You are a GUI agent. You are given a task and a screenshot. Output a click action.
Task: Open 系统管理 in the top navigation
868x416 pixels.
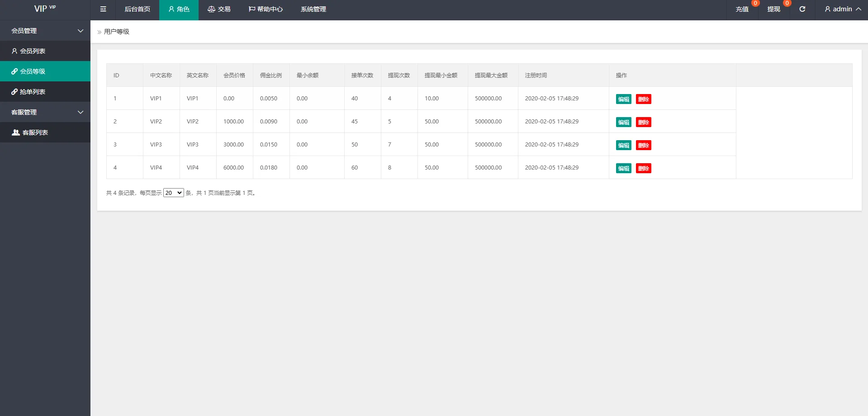point(313,9)
